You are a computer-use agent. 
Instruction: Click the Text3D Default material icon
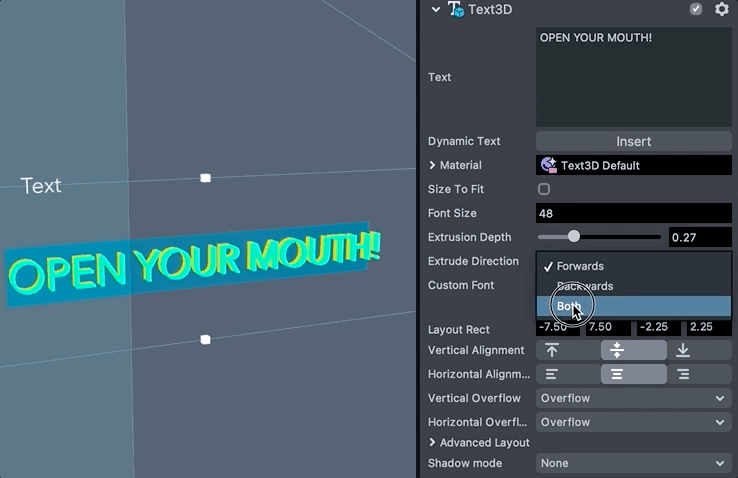click(548, 165)
